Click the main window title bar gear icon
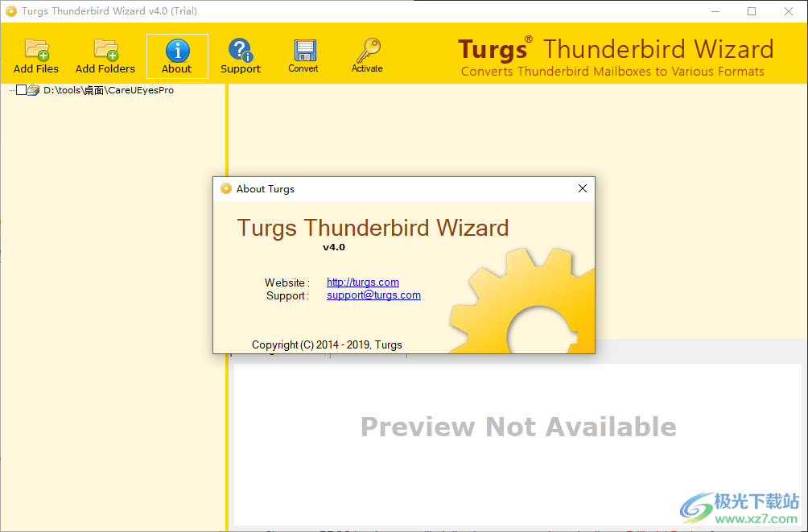808x532 pixels. (10, 10)
